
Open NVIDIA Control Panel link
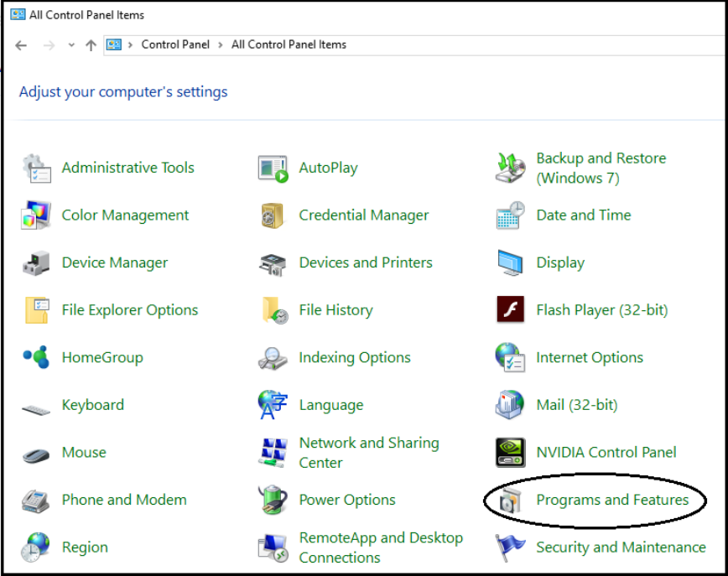click(606, 452)
